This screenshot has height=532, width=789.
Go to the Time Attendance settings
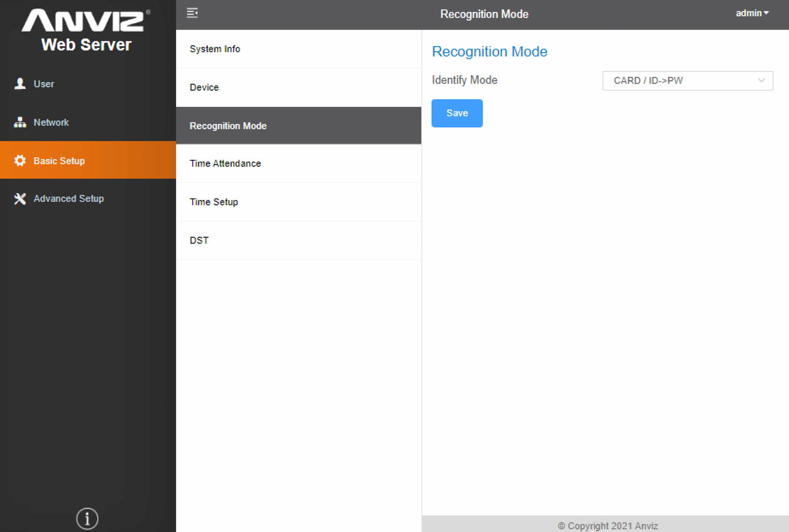(225, 163)
